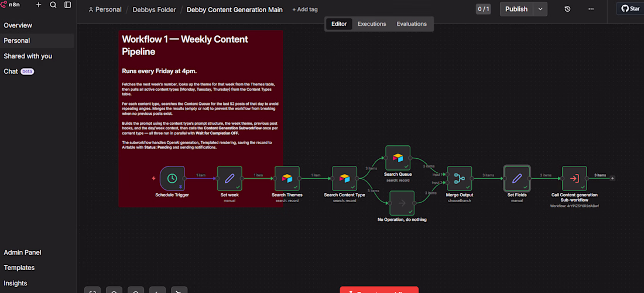The height and width of the screenshot is (293, 644).
Task: Select the Call Content generation Sub-workflow node
Action: 574,178
